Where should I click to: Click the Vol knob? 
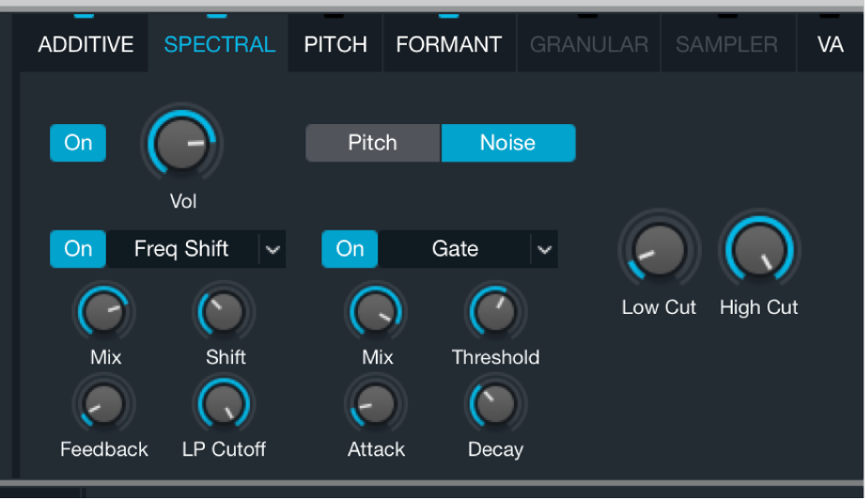pos(180,145)
